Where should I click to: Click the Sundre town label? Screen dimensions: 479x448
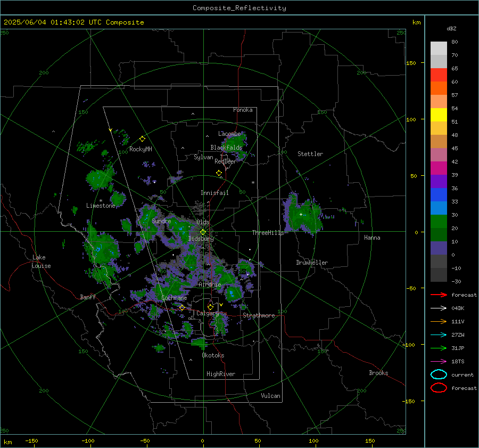click(161, 221)
